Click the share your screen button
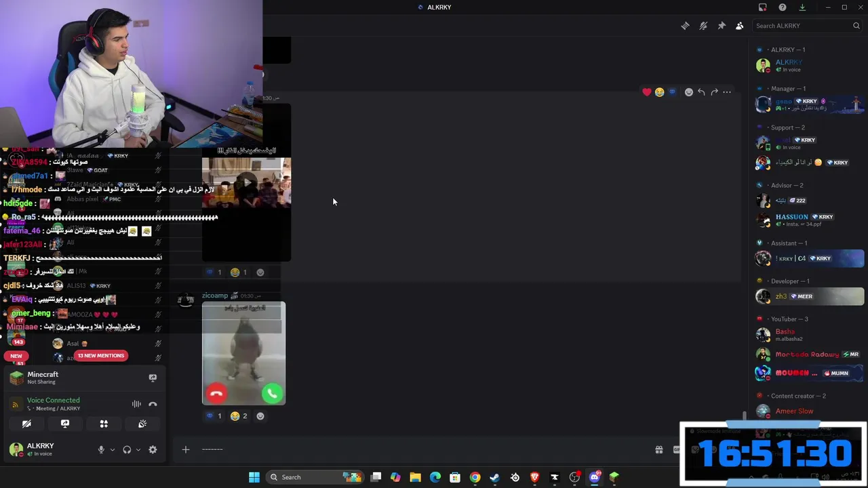This screenshot has height=488, width=868. [x=65, y=424]
